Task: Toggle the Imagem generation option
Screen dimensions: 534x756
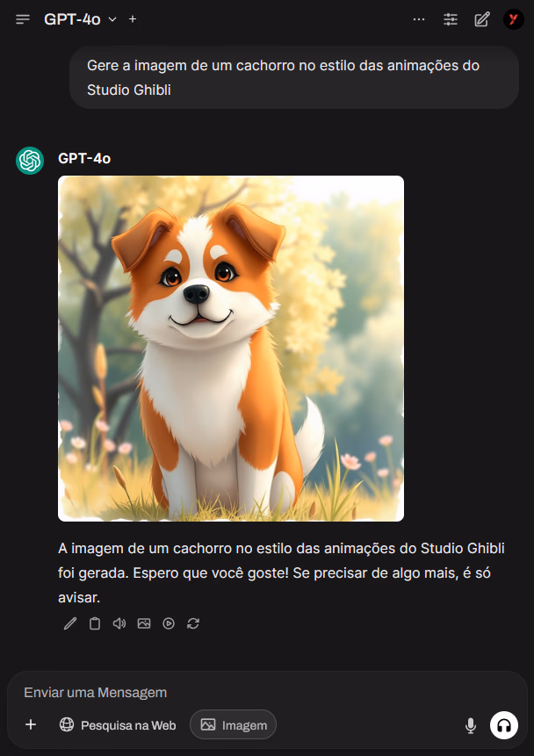Action: [233, 724]
